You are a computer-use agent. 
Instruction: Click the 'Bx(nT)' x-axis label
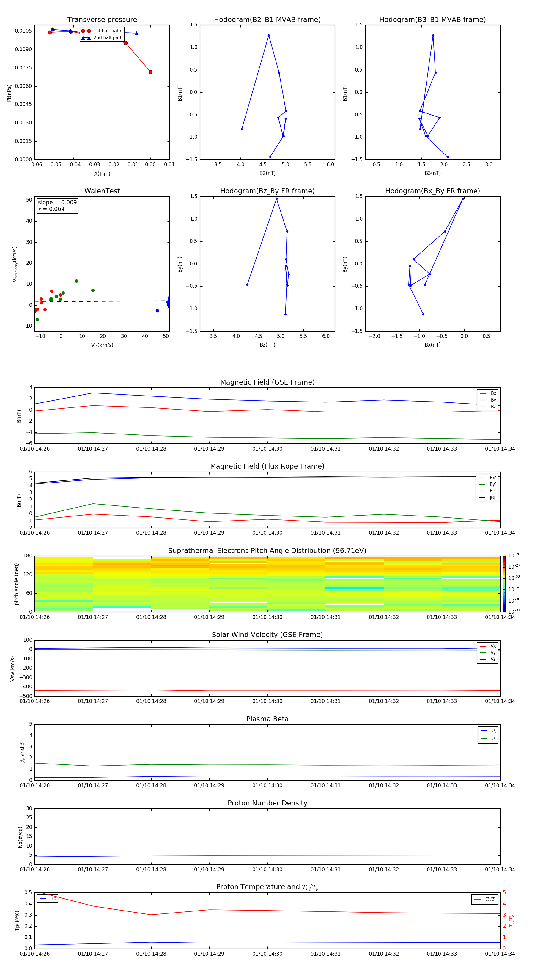pos(432,345)
